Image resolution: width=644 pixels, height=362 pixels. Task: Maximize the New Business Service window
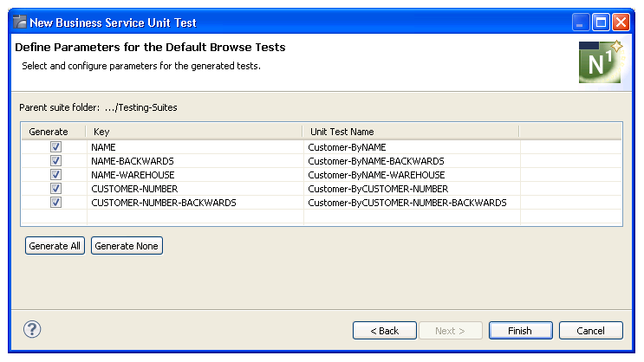(x=601, y=23)
